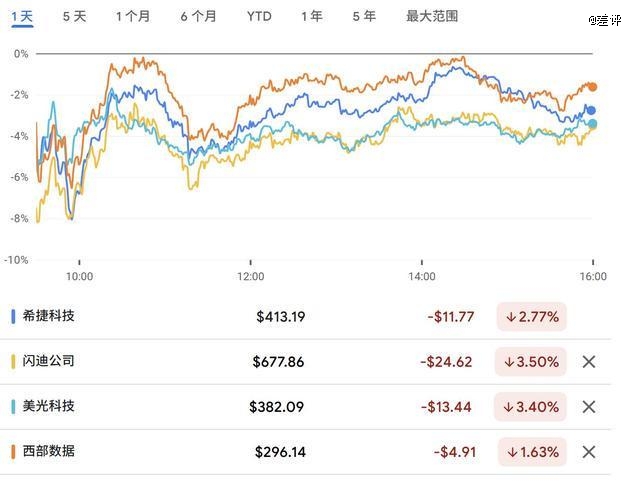Click the orange end-point dot on chart
This screenshot has height=485, width=640.
(x=592, y=87)
